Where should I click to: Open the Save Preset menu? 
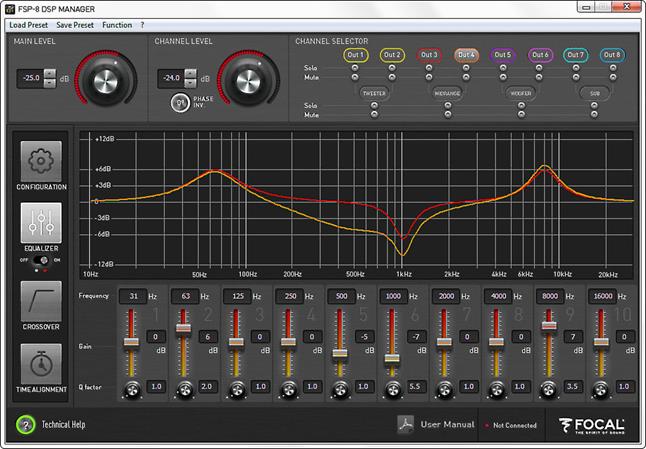(x=75, y=25)
